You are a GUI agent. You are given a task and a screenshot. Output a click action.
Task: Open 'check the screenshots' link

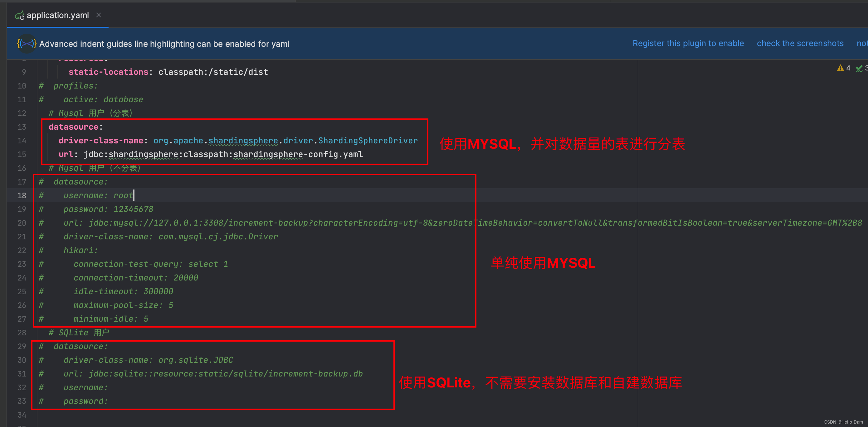(800, 43)
